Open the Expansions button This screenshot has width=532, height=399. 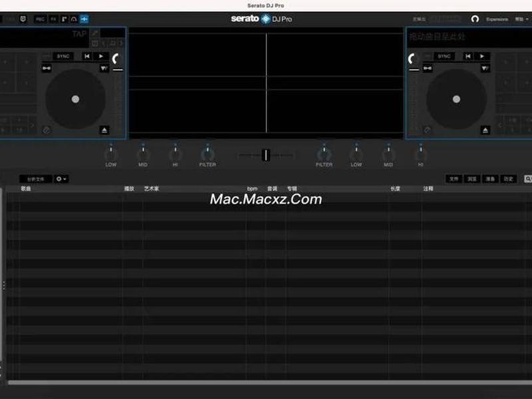497,19
